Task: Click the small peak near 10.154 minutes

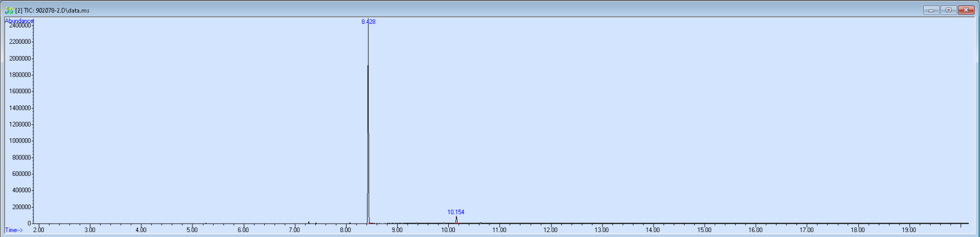Action: click(x=456, y=220)
